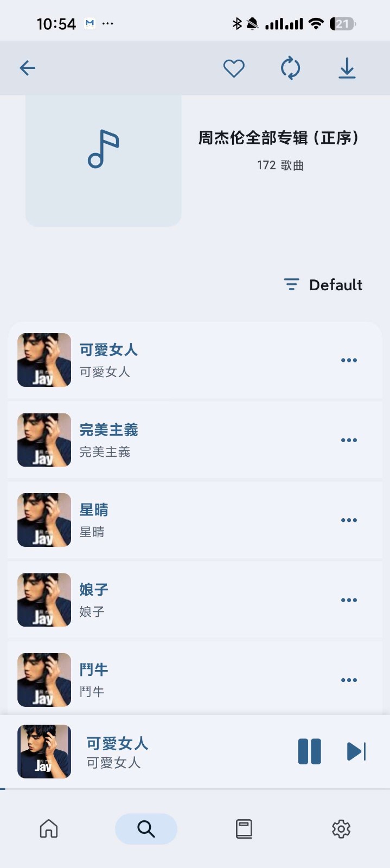390x868 pixels.
Task: Open options menu for 星晴
Action: (x=349, y=520)
